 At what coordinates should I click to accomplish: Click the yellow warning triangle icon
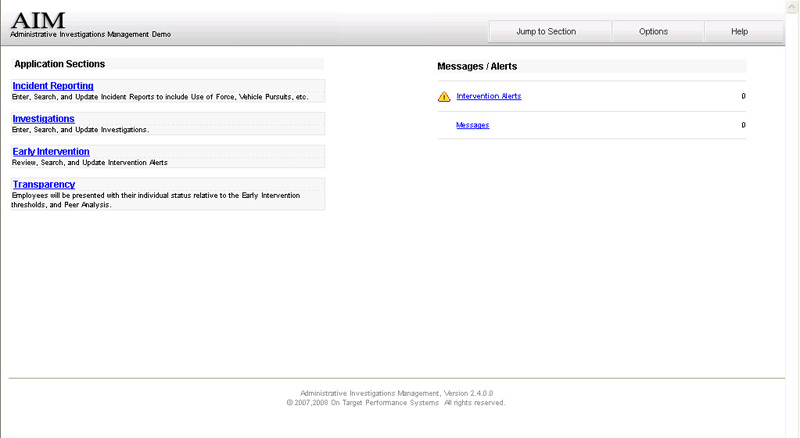tap(444, 97)
